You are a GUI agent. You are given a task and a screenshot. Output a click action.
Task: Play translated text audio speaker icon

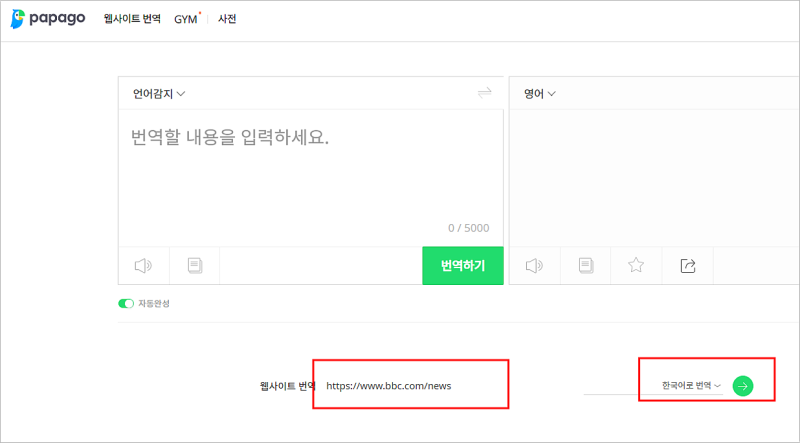point(534,265)
